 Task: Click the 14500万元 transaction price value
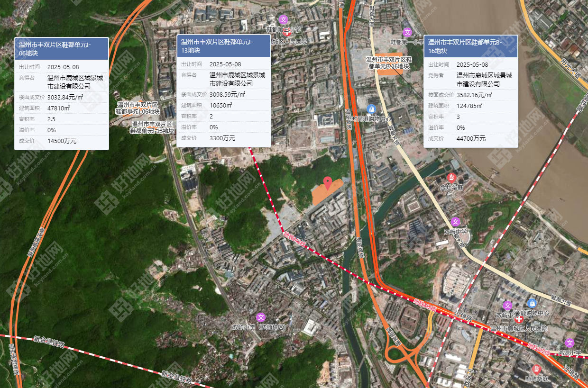pyautogui.click(x=62, y=141)
